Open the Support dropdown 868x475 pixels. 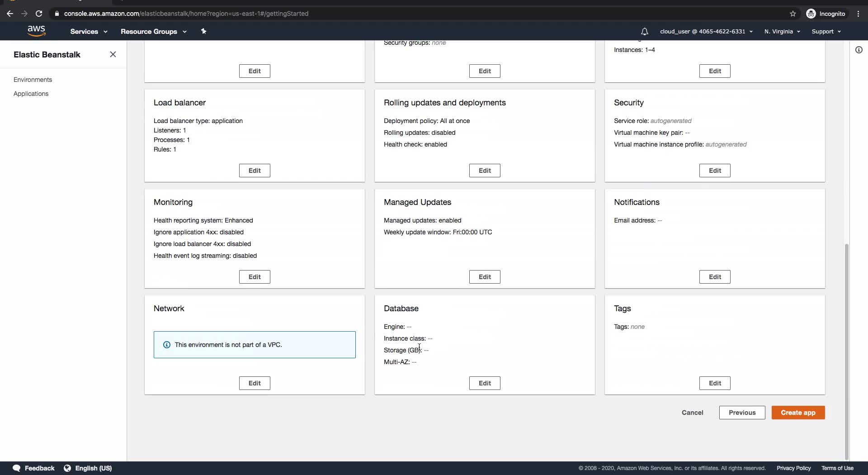coord(826,31)
